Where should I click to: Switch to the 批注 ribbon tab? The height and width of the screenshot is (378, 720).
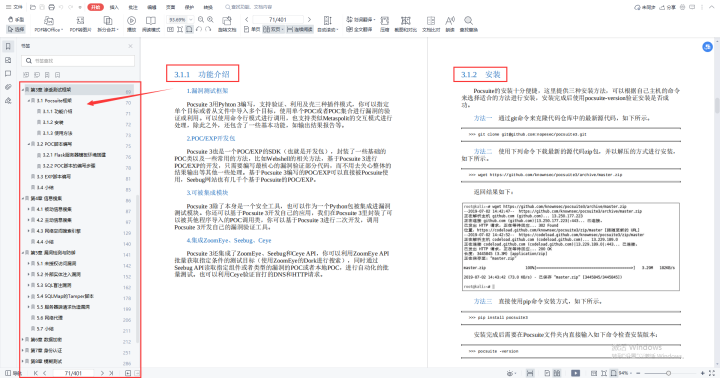[x=133, y=7]
